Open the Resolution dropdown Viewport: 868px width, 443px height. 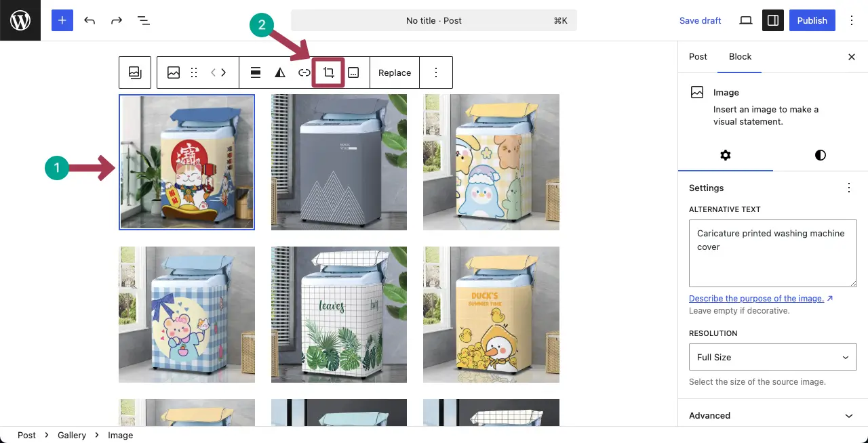pyautogui.click(x=772, y=357)
